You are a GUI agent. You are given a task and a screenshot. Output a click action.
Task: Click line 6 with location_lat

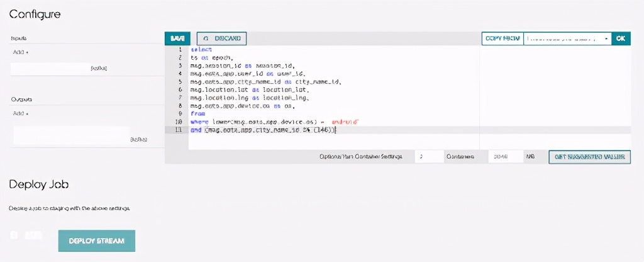[x=250, y=89]
